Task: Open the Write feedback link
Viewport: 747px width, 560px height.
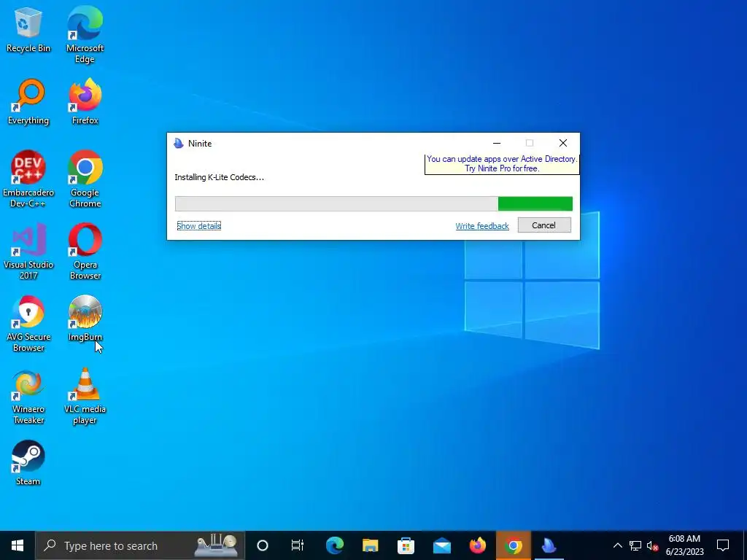Action: 482,226
